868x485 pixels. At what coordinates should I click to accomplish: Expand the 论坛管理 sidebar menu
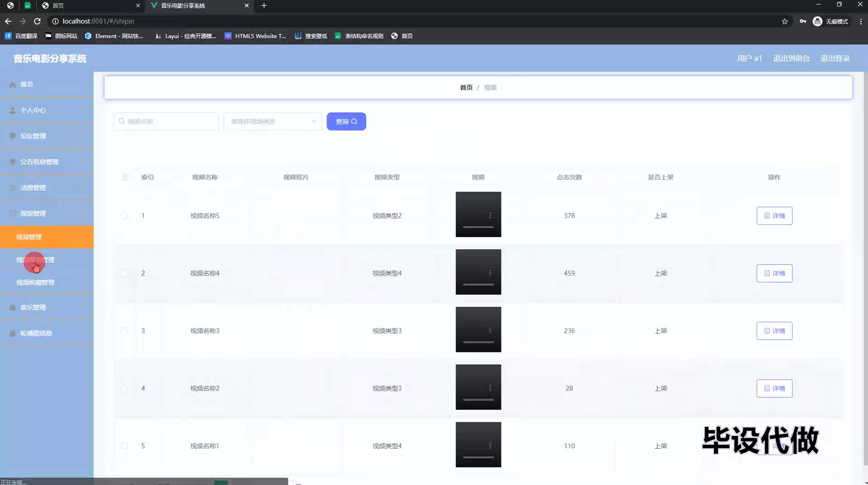point(47,136)
